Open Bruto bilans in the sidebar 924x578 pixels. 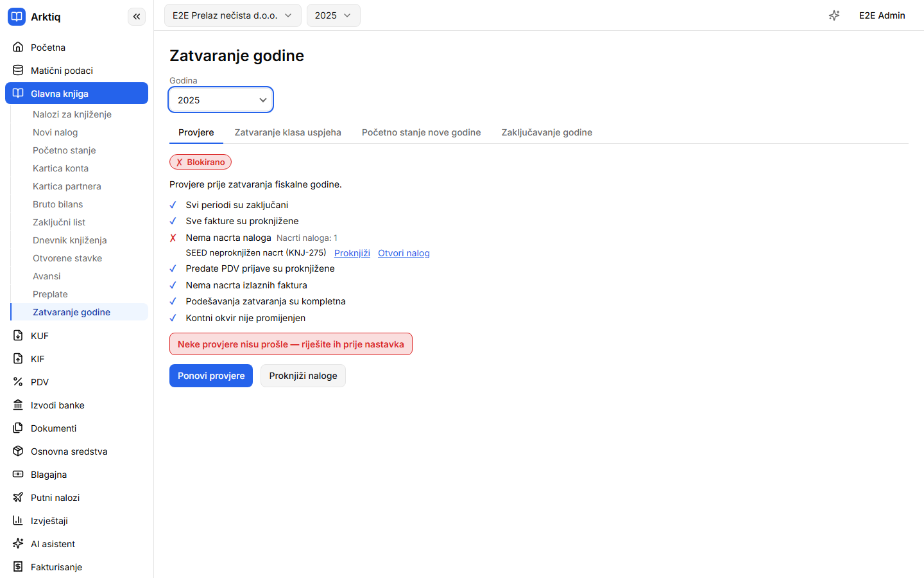point(80,204)
